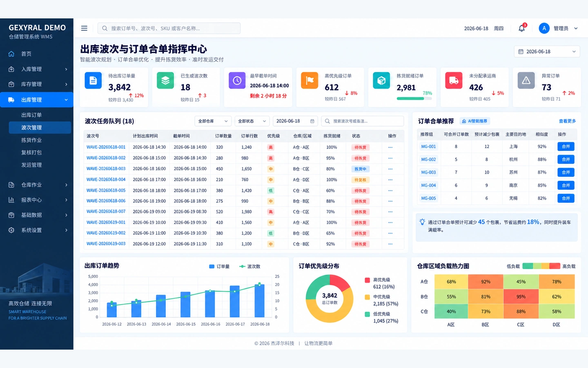Click the high-priority orders flag icon

(x=310, y=80)
